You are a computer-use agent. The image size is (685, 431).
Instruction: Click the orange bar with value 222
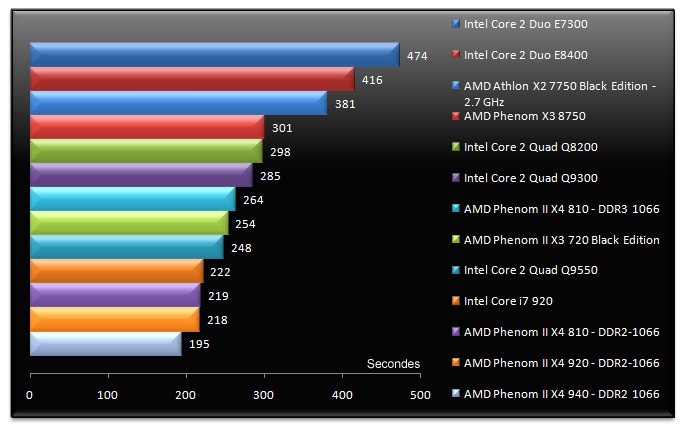tap(117, 271)
